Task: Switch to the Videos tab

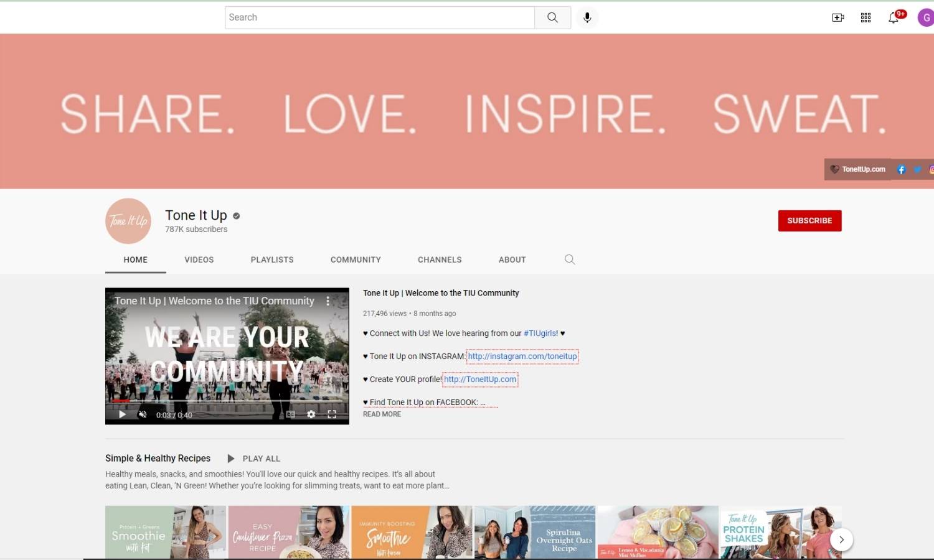Action: (199, 259)
